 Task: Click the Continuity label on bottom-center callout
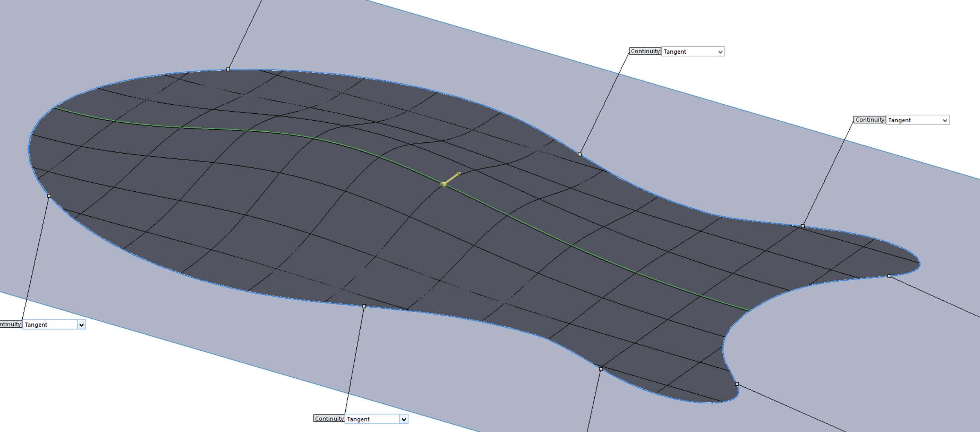pyautogui.click(x=329, y=419)
